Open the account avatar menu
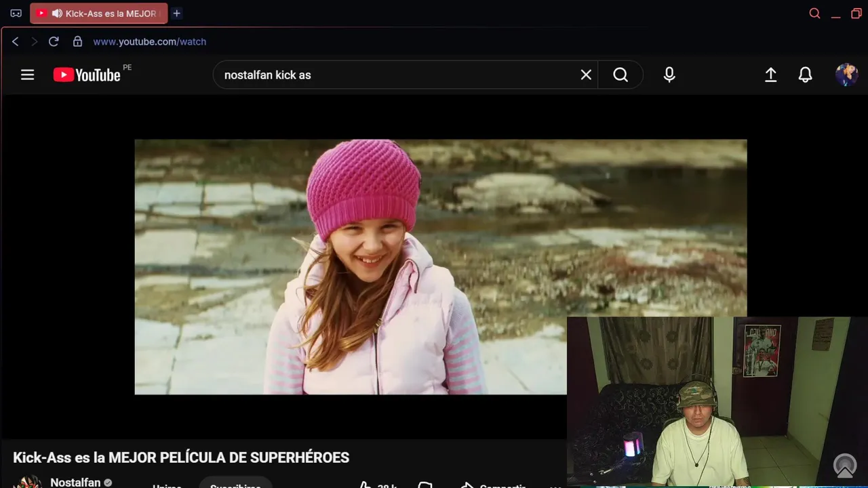This screenshot has width=868, height=488. point(846,75)
